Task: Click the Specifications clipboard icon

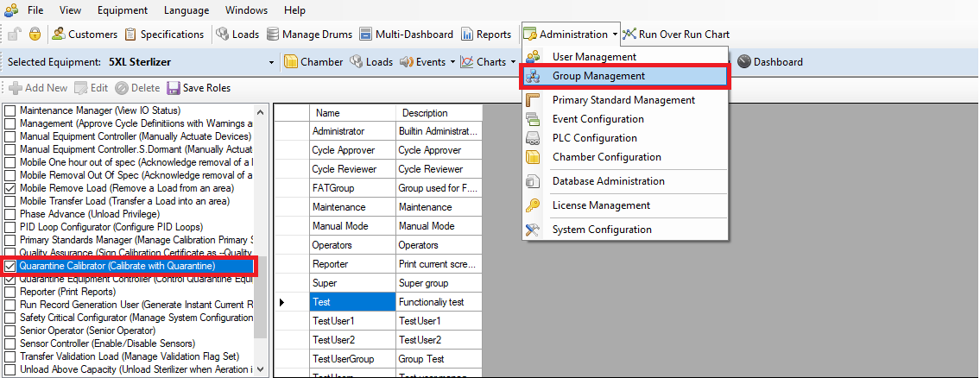Action: 130,35
